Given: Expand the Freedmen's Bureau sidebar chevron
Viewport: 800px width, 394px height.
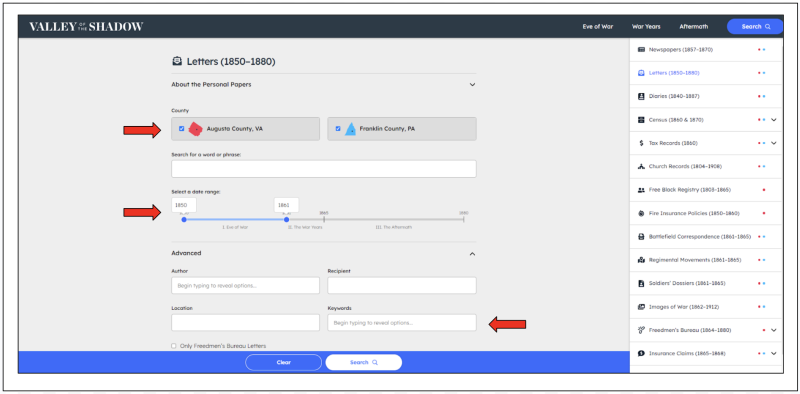Looking at the screenshot, I should (773, 330).
